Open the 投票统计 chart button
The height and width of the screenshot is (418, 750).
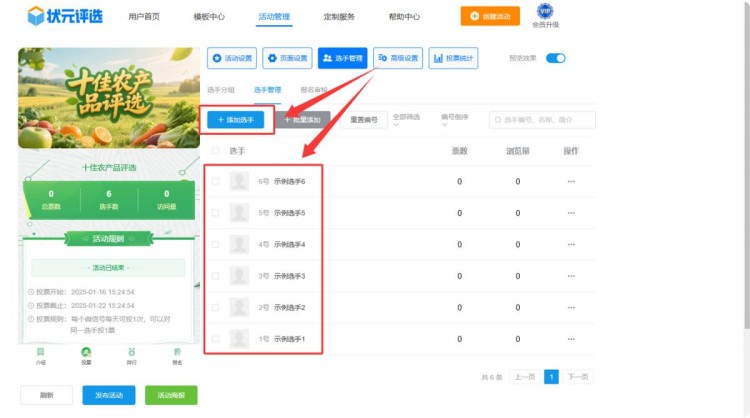click(453, 58)
